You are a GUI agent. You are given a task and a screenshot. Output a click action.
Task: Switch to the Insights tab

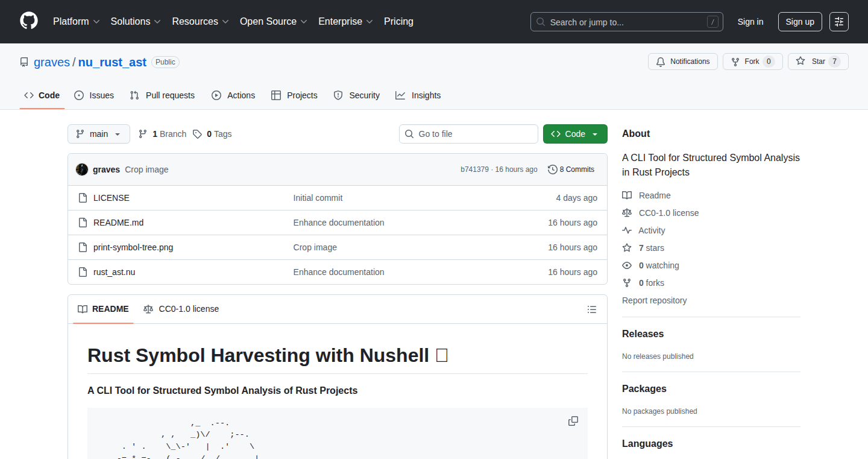click(x=418, y=95)
